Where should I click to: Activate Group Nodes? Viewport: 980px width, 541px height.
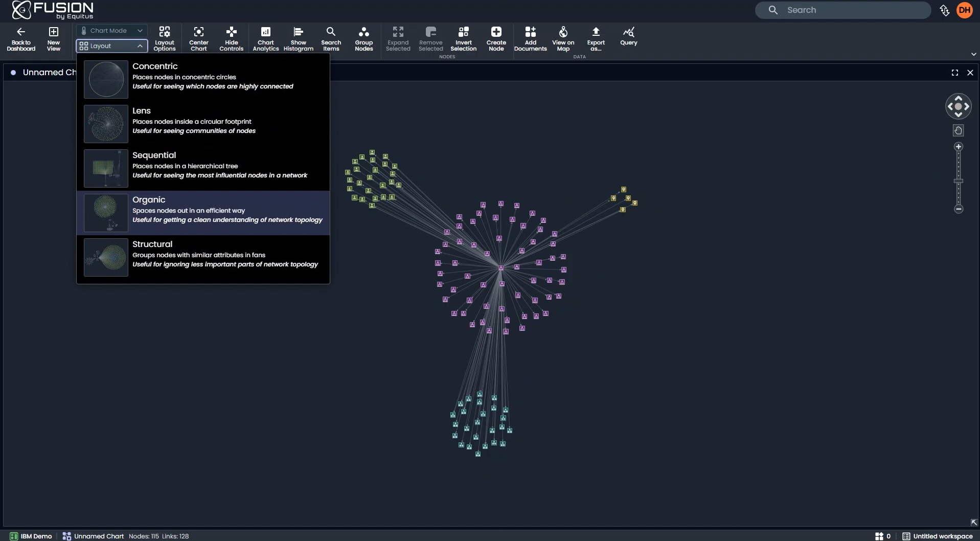pos(364,38)
